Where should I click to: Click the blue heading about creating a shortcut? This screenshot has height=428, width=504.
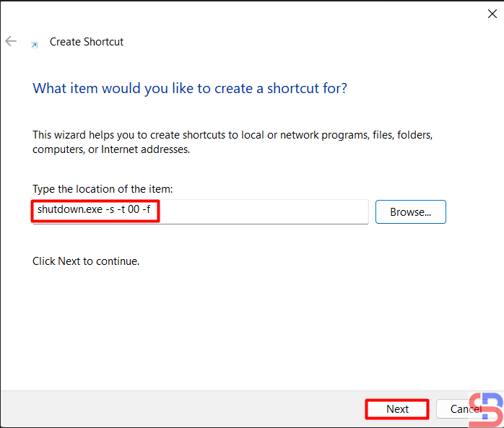[190, 89]
